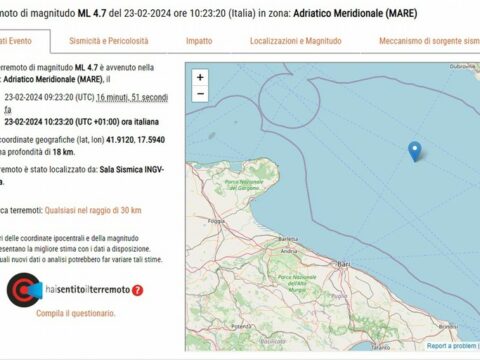Open link Qualsiasi nel raggio di 30 km
This screenshot has height=360, width=480.
click(x=93, y=210)
